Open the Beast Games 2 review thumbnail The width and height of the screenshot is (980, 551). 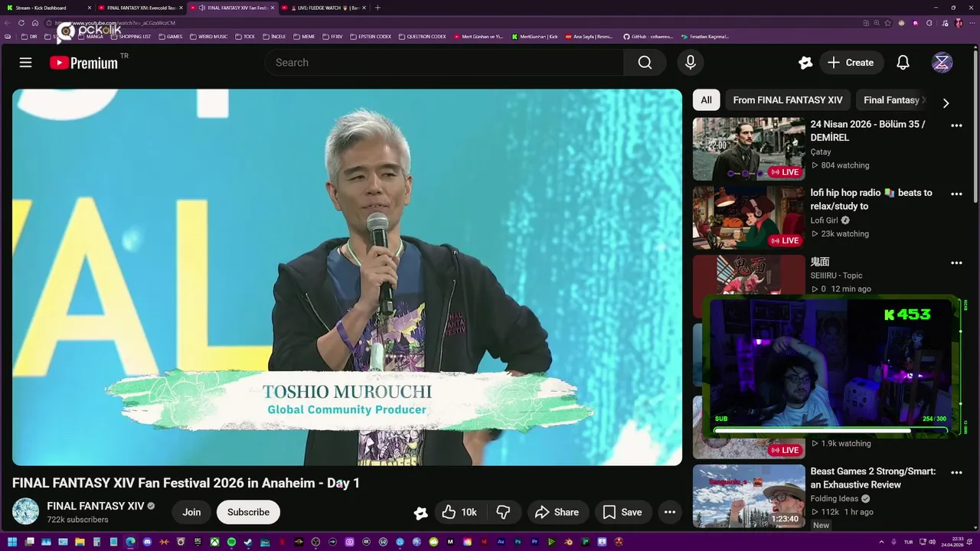click(x=749, y=496)
